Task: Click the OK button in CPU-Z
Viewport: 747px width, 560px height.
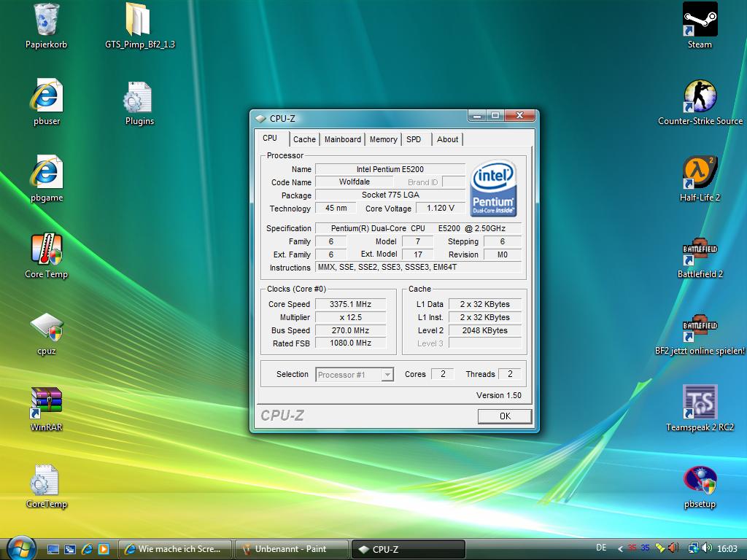Action: pos(505,416)
